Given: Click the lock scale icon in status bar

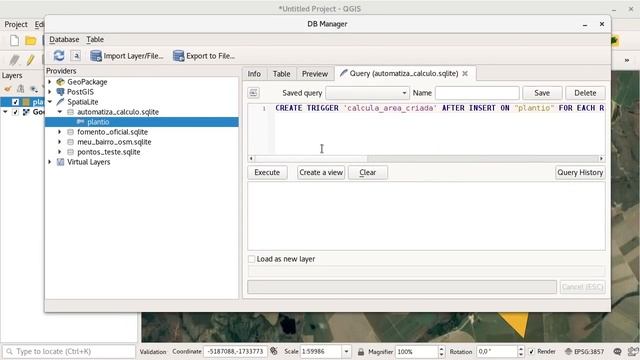Looking at the screenshot, I should pos(361,351).
